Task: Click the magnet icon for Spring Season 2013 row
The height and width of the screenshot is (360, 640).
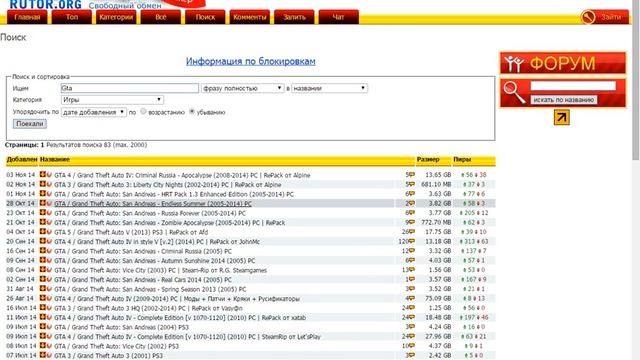Action: click(x=49, y=289)
